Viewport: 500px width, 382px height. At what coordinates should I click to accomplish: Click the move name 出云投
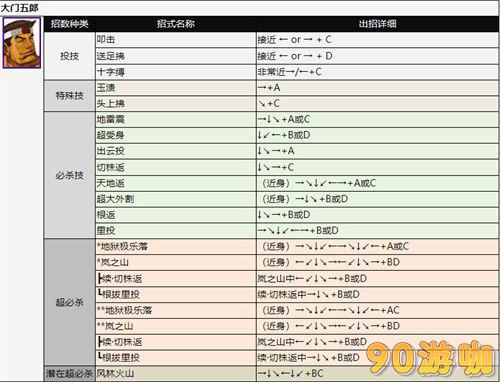point(111,151)
